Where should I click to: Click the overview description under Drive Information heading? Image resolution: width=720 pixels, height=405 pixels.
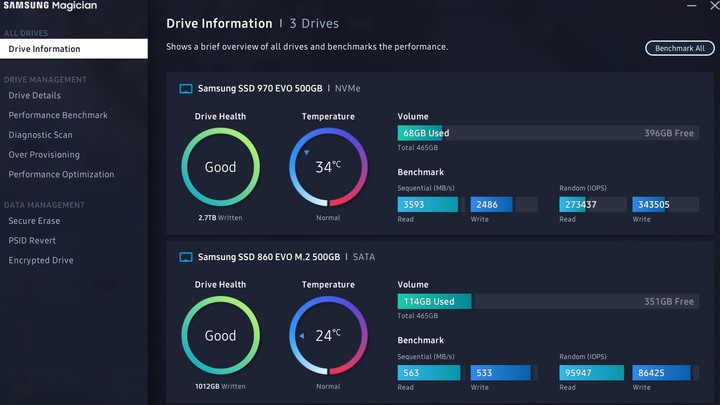coord(307,47)
